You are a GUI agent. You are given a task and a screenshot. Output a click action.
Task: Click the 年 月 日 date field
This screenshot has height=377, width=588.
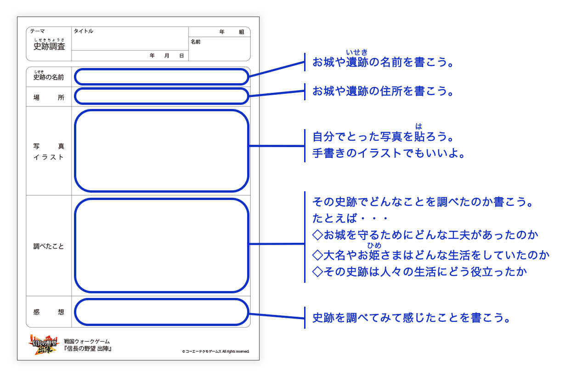pyautogui.click(x=130, y=56)
